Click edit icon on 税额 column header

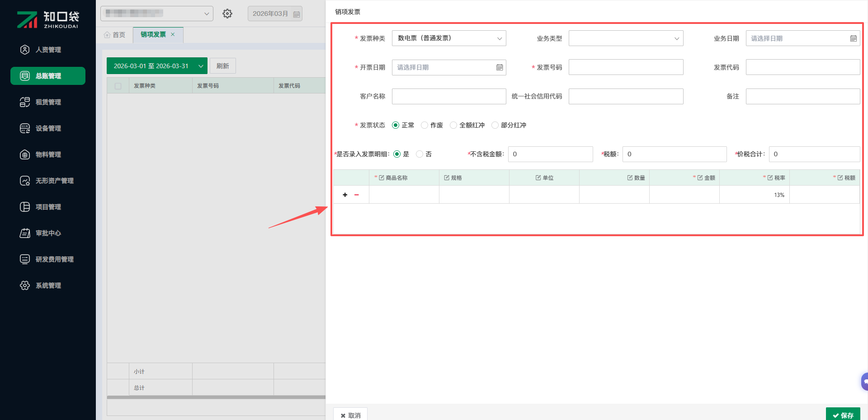coord(840,177)
